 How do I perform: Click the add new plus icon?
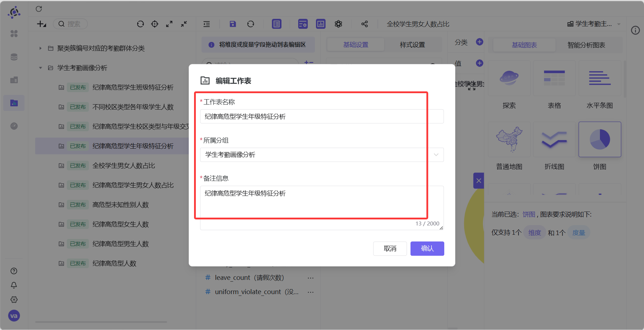[x=42, y=24]
